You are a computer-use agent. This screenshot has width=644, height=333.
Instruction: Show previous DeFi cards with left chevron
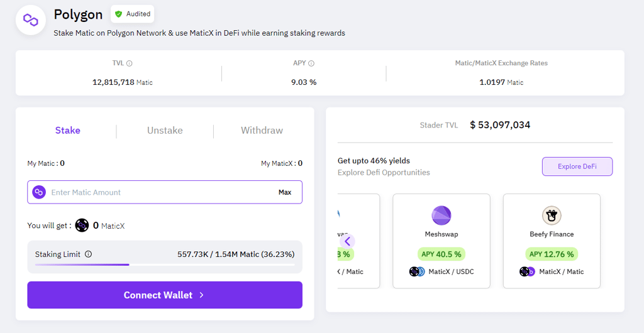coord(347,241)
